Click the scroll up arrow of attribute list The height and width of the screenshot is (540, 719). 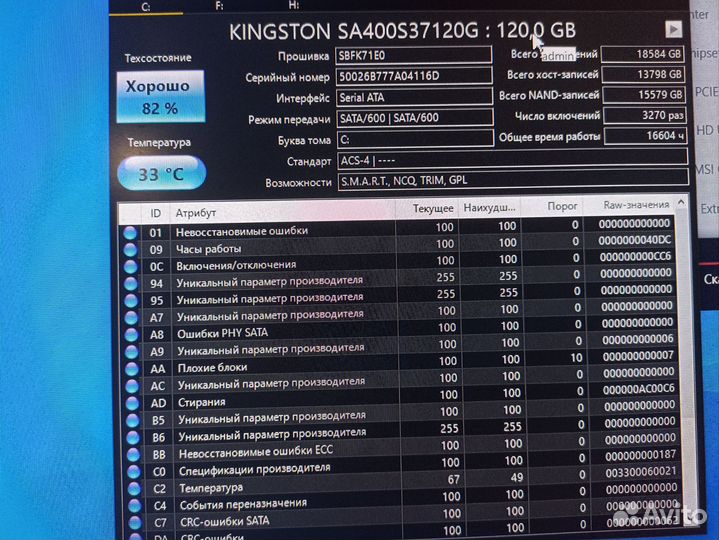coord(681,202)
